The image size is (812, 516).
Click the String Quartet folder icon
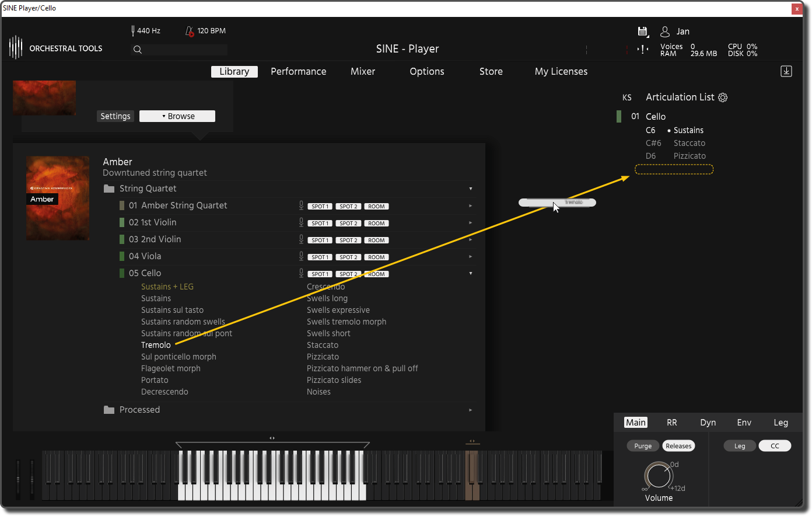[109, 189]
